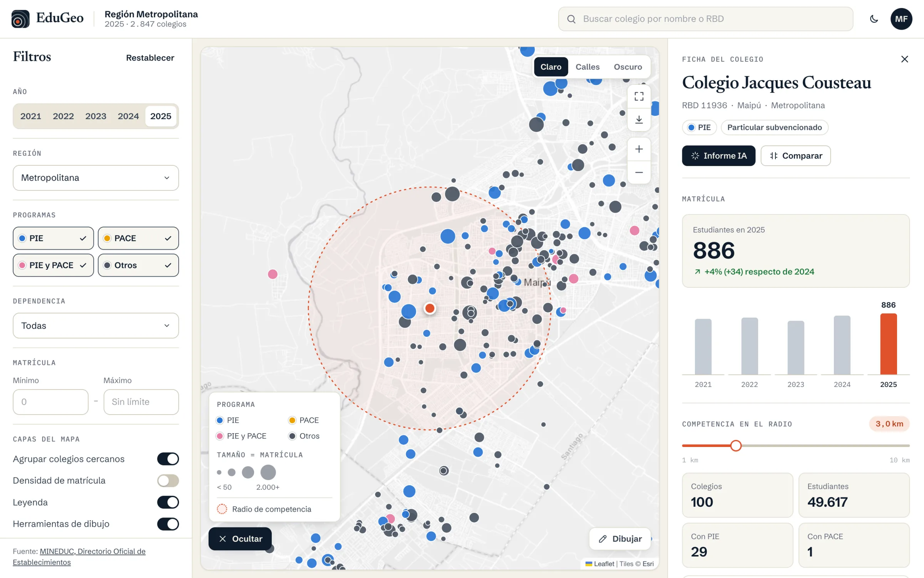This screenshot has height=578, width=924.
Task: Enable Densidad de matrícula switch
Action: [168, 481]
